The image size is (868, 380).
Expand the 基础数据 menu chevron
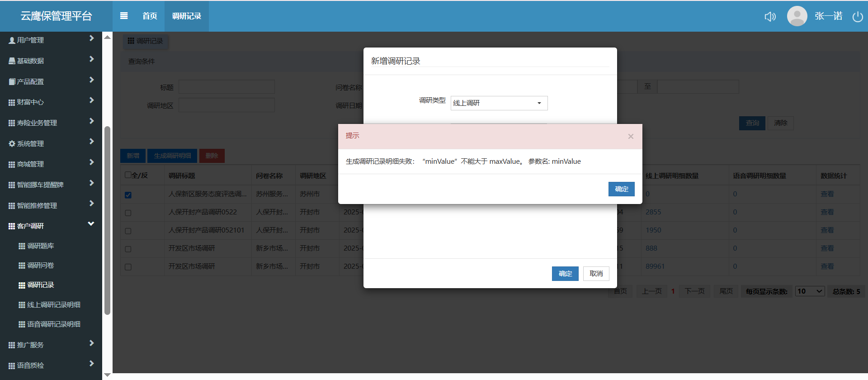pyautogui.click(x=91, y=59)
